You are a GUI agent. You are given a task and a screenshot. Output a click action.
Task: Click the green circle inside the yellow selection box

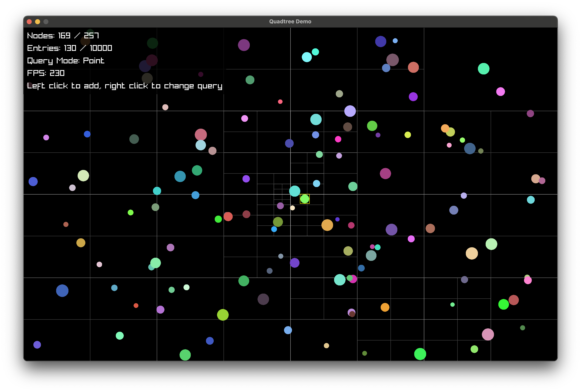tap(304, 199)
